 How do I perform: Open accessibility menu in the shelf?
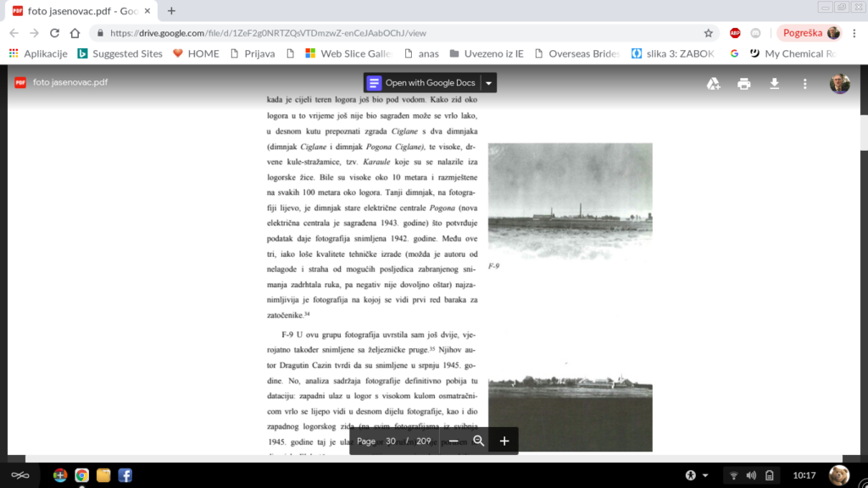click(696, 474)
